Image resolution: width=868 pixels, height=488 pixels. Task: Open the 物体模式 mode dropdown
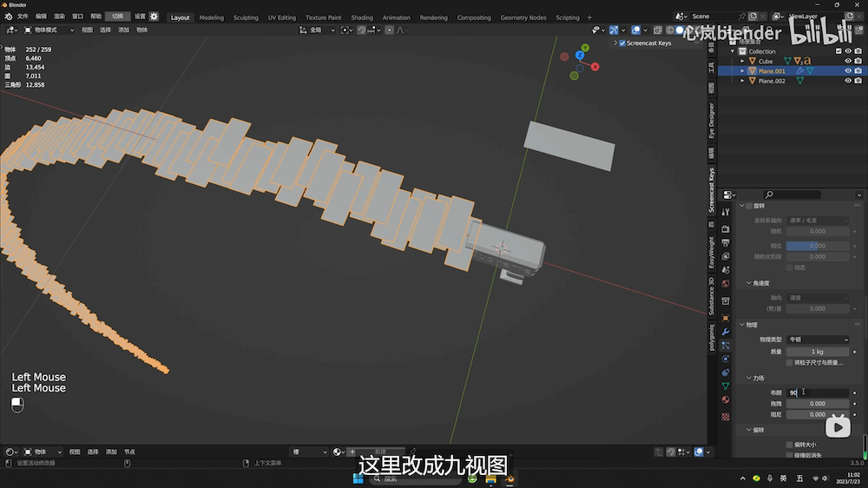pos(48,30)
